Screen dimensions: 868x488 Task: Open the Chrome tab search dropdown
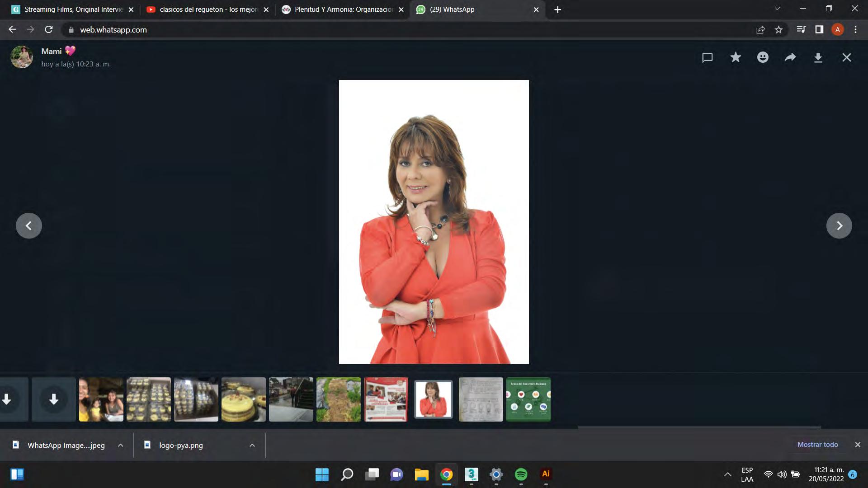[x=777, y=9]
